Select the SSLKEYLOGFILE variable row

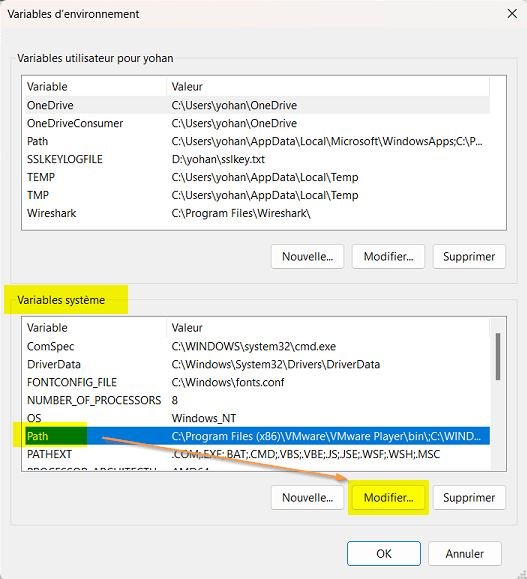pyautogui.click(x=258, y=160)
